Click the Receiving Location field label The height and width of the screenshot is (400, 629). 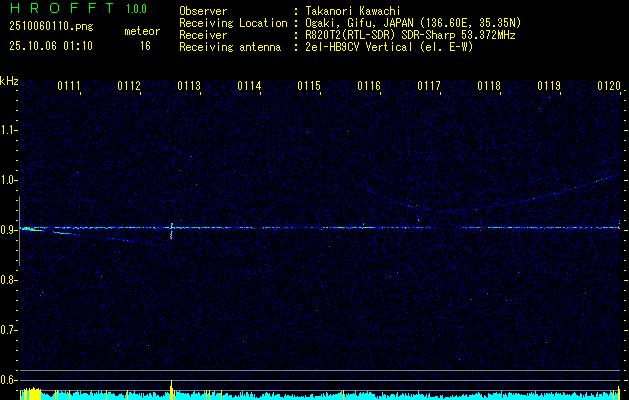(233, 23)
